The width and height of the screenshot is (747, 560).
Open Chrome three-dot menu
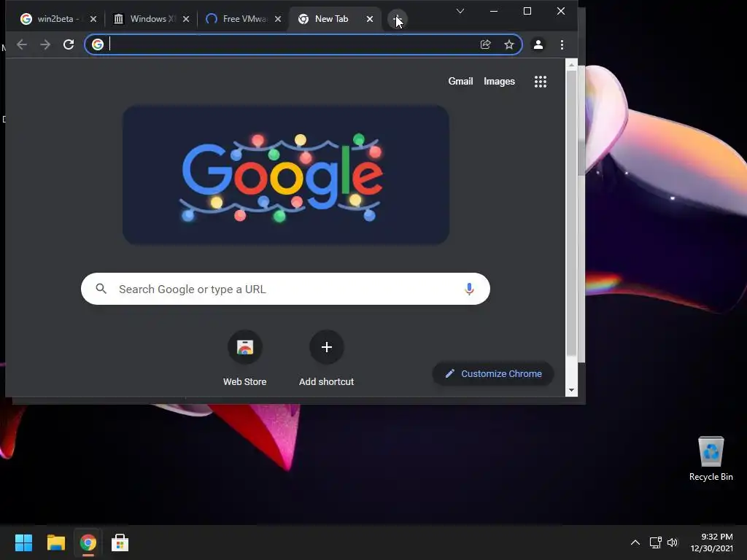[562, 44]
